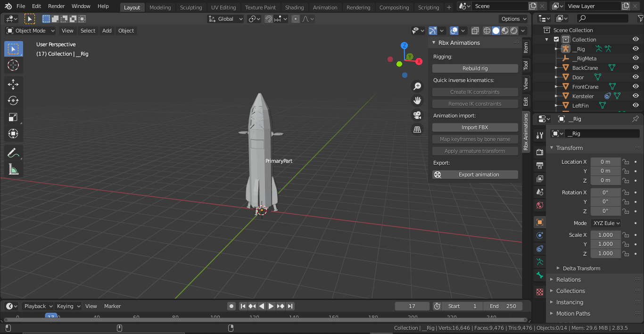This screenshot has height=334, width=644.
Task: Open Bone properties tab
Action: [540, 275]
